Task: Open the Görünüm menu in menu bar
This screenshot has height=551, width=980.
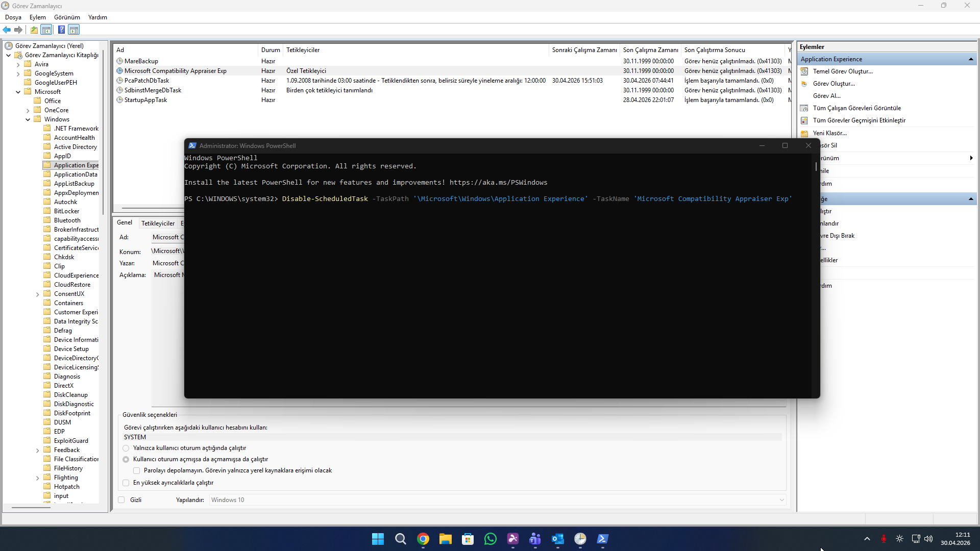Action: point(67,17)
